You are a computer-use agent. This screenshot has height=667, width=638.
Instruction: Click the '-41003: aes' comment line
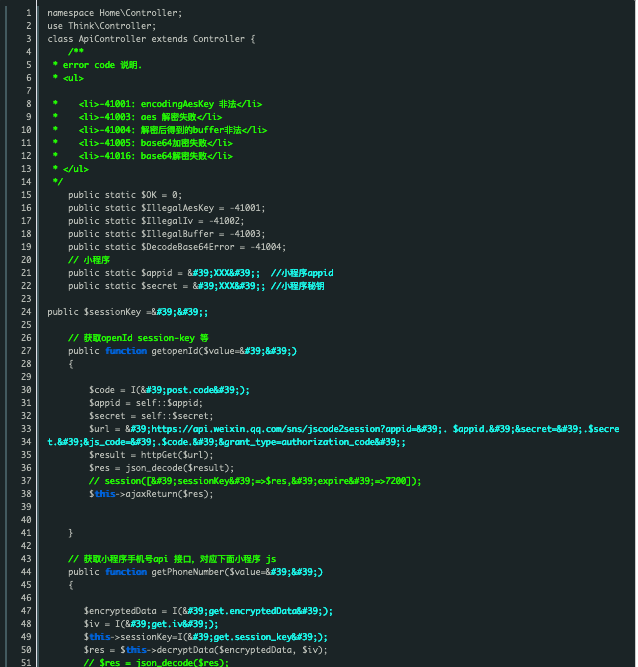pyautogui.click(x=137, y=117)
